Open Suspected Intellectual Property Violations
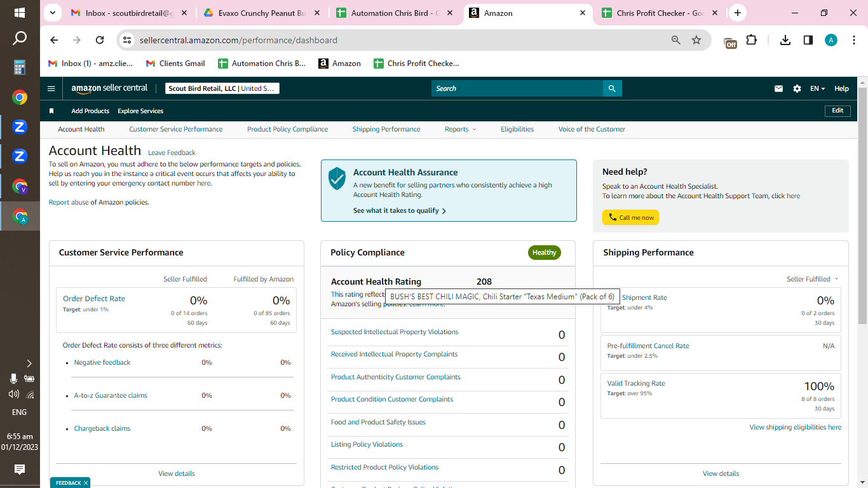 click(x=395, y=332)
